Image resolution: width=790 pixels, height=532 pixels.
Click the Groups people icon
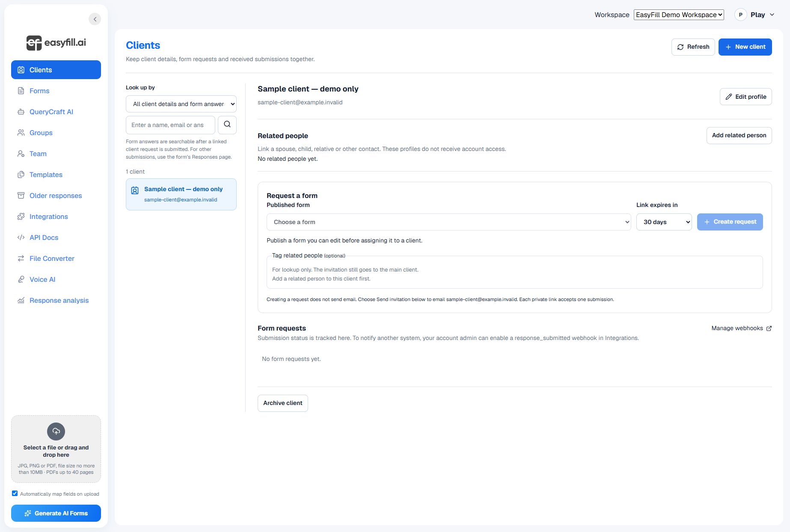coord(21,133)
